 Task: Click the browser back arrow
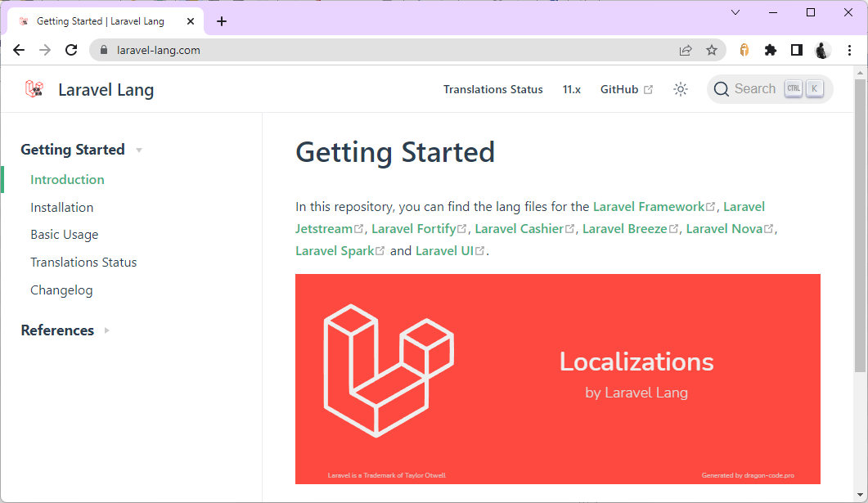point(19,50)
